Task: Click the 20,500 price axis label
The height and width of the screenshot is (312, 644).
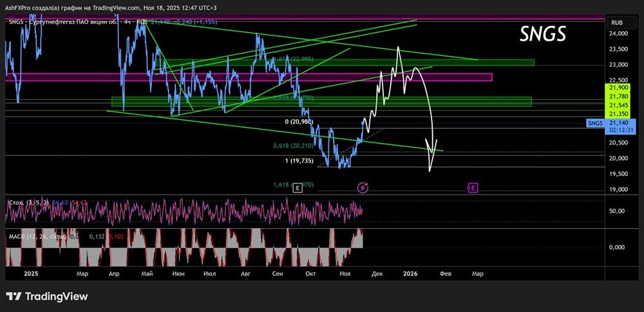Action: click(618, 143)
